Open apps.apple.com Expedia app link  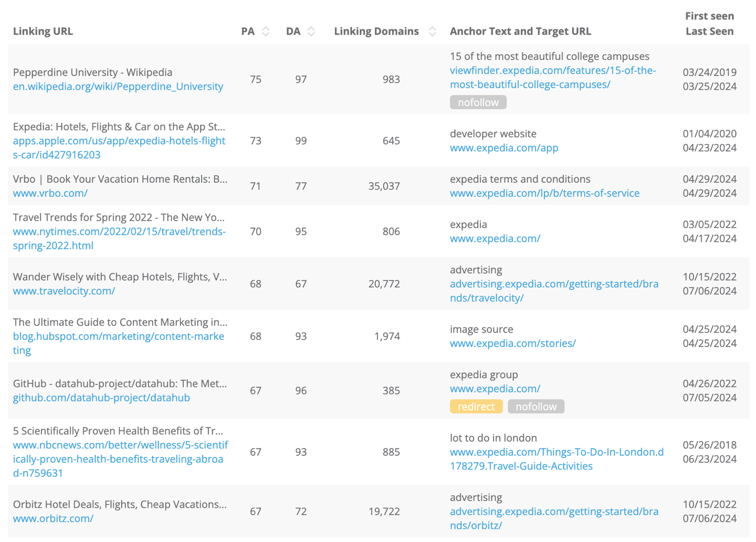click(x=119, y=148)
